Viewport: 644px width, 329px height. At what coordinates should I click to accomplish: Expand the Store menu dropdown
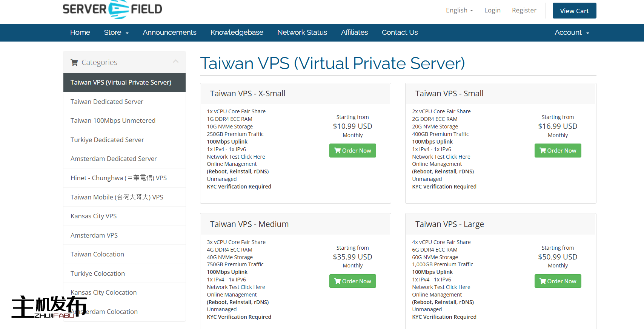[x=116, y=32]
